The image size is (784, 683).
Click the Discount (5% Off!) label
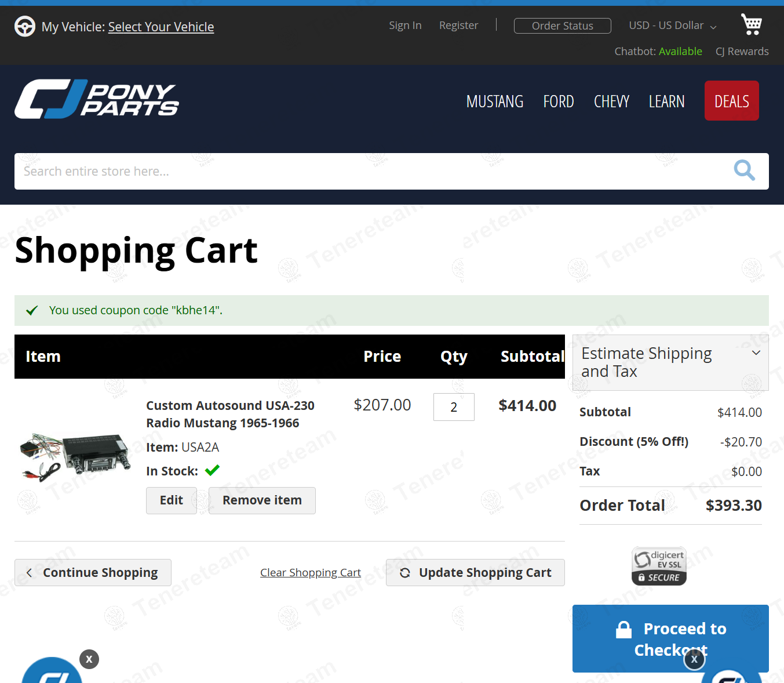pyautogui.click(x=634, y=442)
